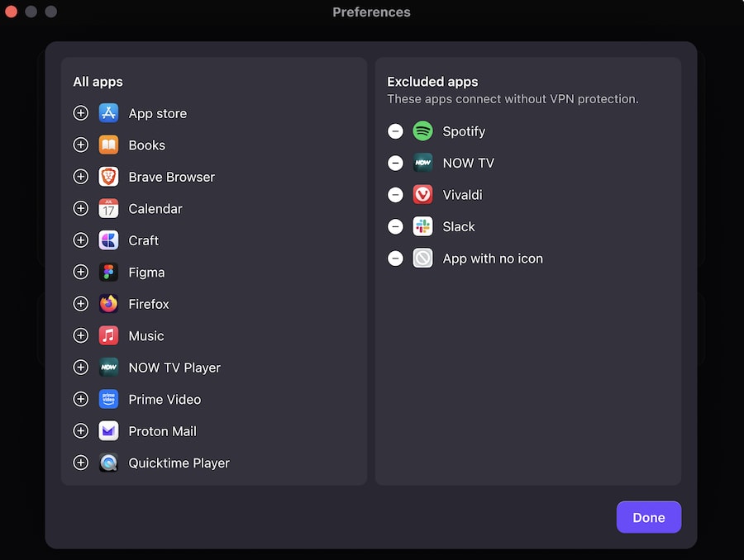The height and width of the screenshot is (560, 744).
Task: Click the Brave Browser lion icon
Action: [x=108, y=177]
